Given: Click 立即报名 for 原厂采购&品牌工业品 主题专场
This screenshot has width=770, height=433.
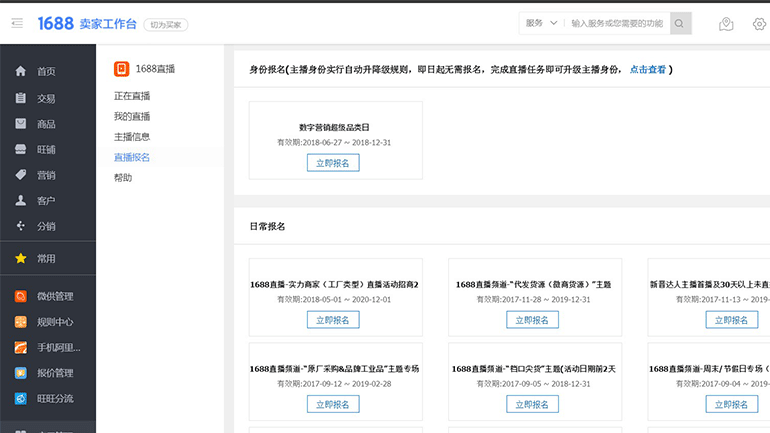Looking at the screenshot, I should (333, 404).
